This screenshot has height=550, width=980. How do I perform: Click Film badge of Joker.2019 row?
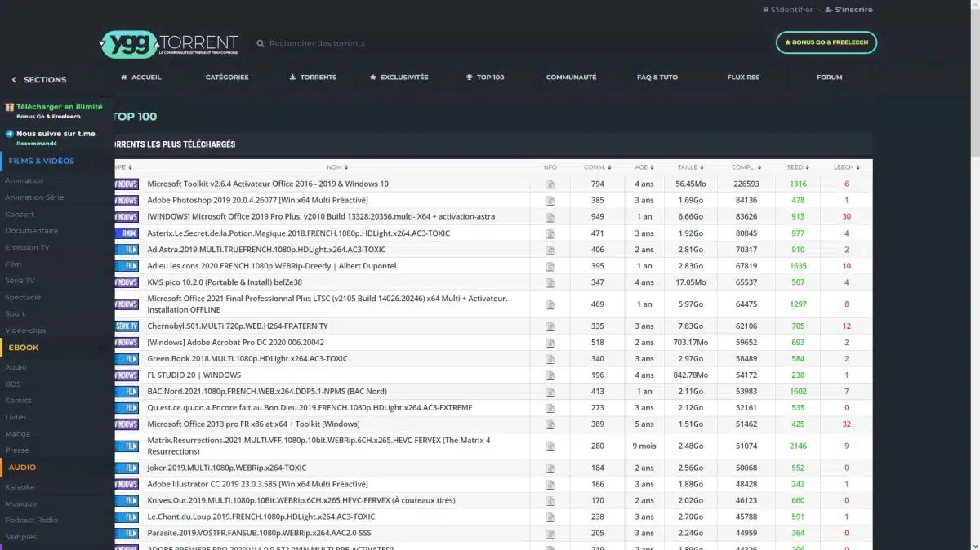click(127, 468)
